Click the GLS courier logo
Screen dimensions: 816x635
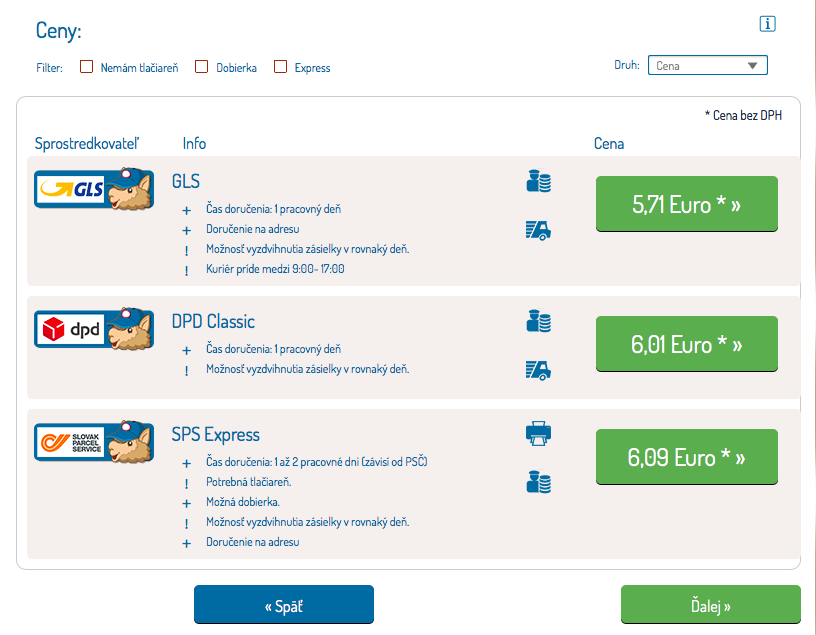(x=94, y=190)
